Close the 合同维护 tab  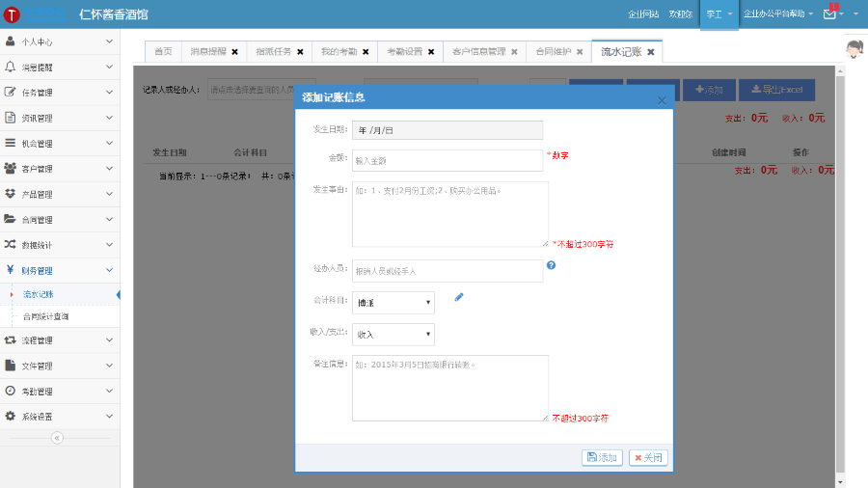point(580,52)
